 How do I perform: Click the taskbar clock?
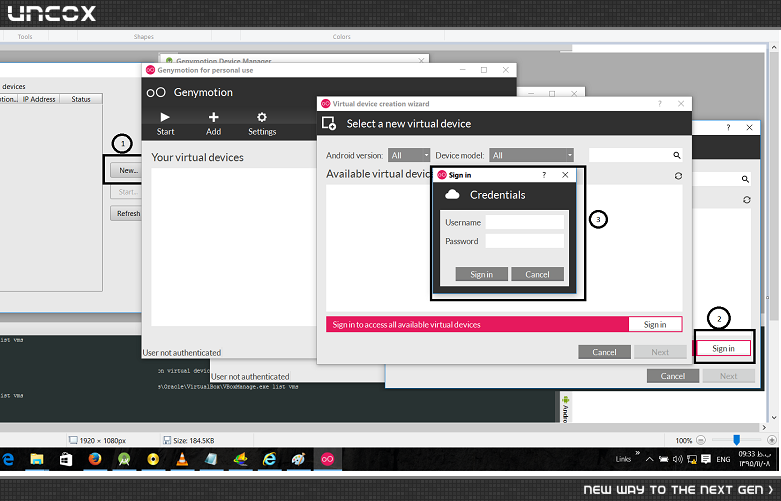(755, 459)
